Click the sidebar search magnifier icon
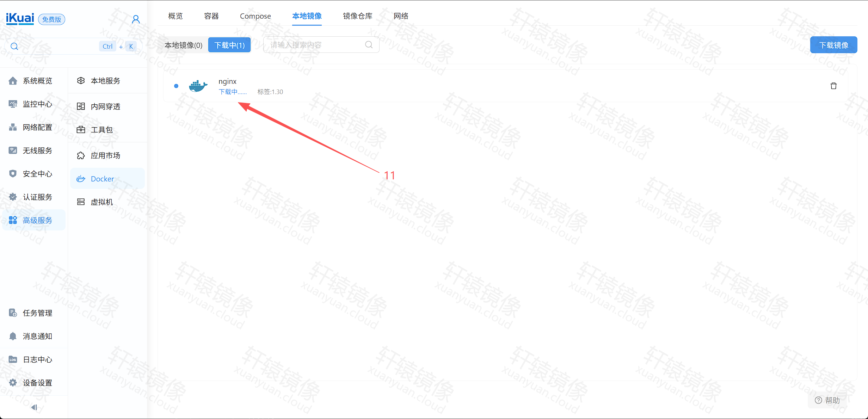 click(x=14, y=46)
